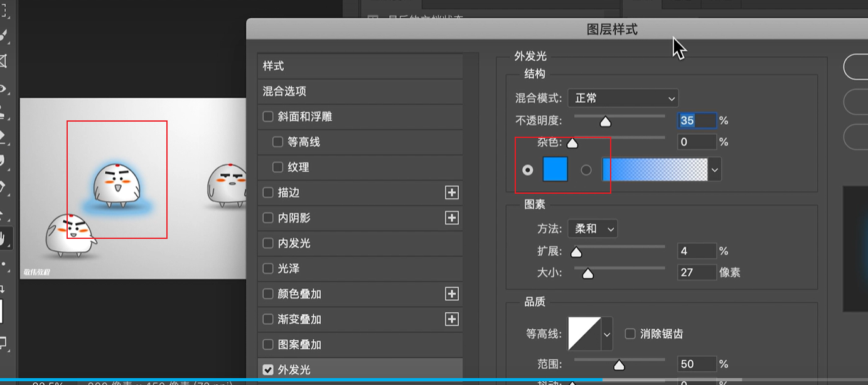The height and width of the screenshot is (385, 868).
Task: Click the blue-glowing character on canvas
Action: coord(116,185)
